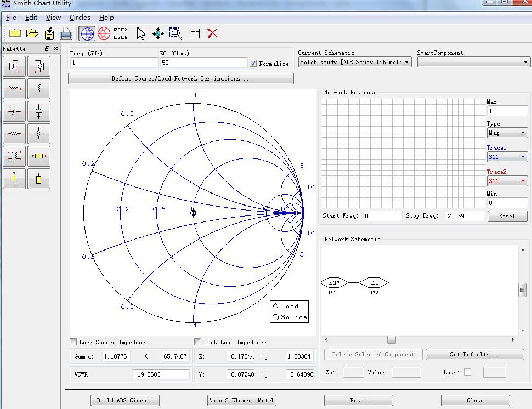This screenshot has width=532, height=409.
Task: Enable Lock Source Impedance checkbox
Action: point(73,342)
